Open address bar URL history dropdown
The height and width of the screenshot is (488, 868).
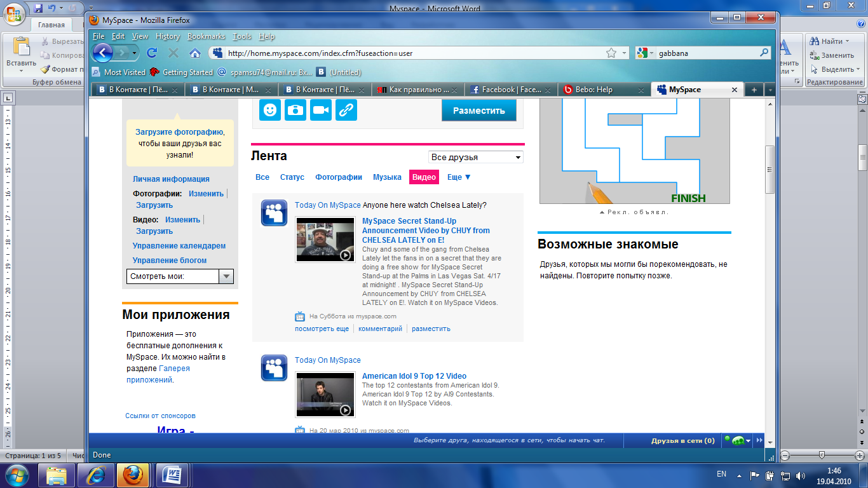(625, 53)
